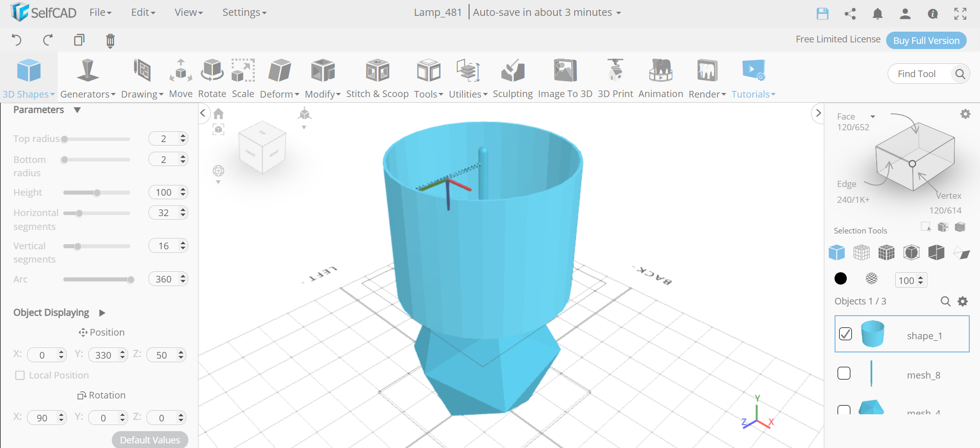Click the Height value field
This screenshot has width=980, height=448.
pos(168,192)
